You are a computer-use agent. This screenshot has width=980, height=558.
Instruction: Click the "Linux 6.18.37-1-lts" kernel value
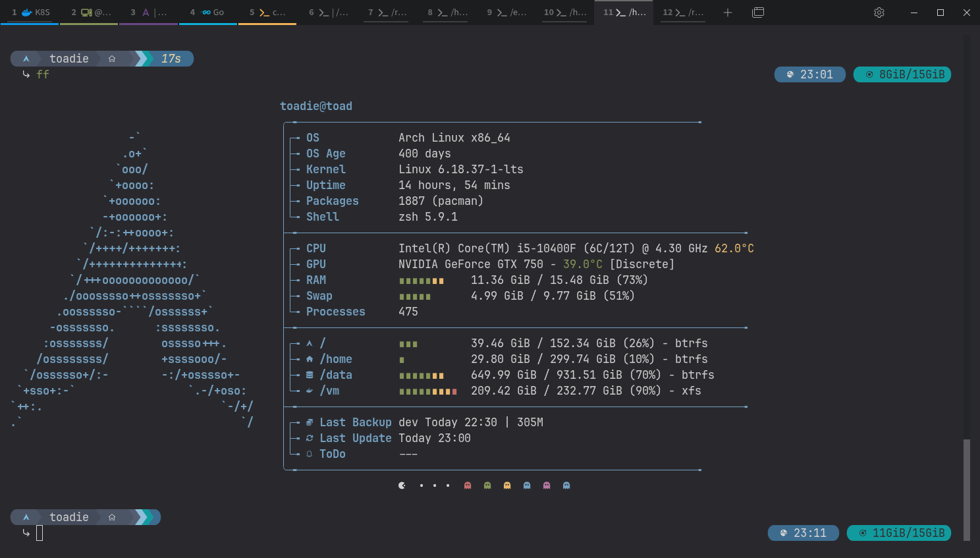(461, 169)
